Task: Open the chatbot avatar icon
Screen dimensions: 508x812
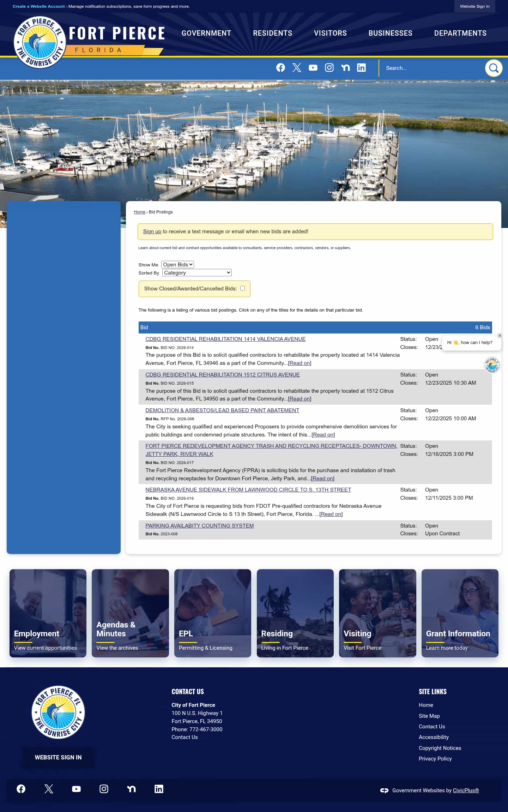Action: tap(492, 365)
